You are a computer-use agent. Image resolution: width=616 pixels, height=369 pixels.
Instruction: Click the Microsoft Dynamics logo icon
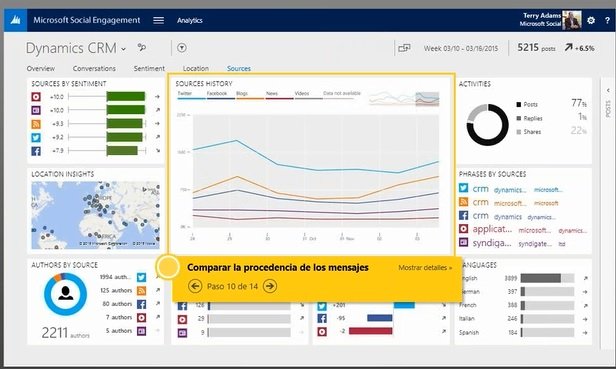(15, 20)
